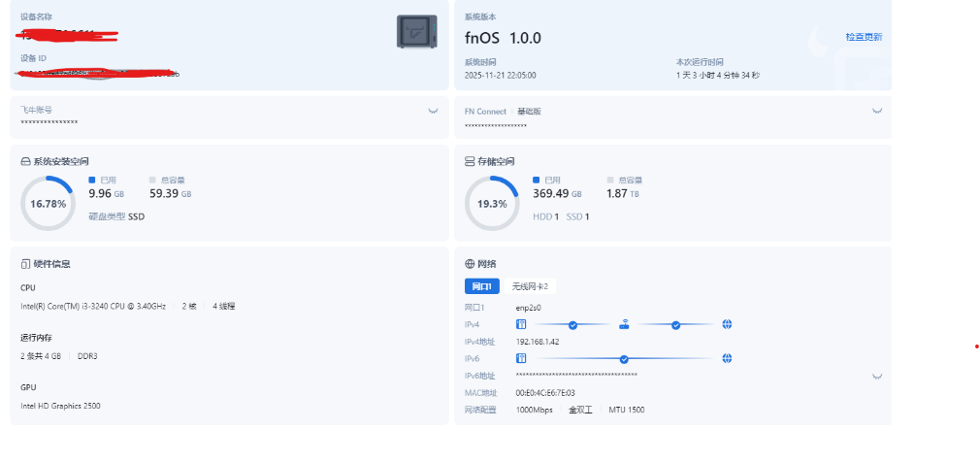Click the 系统安装空间 disk icon

click(x=25, y=161)
